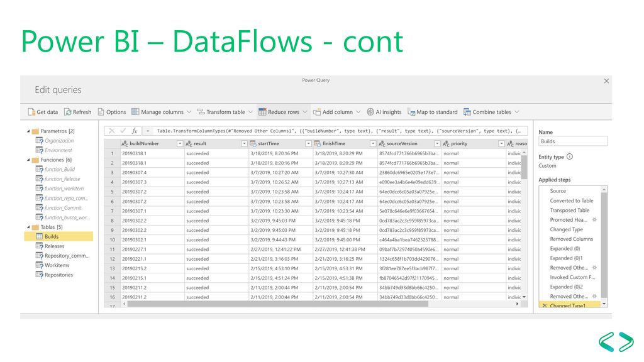Viewport: 644px width, 362px height.
Task: Select the Expanded {0} step
Action: coord(565,249)
